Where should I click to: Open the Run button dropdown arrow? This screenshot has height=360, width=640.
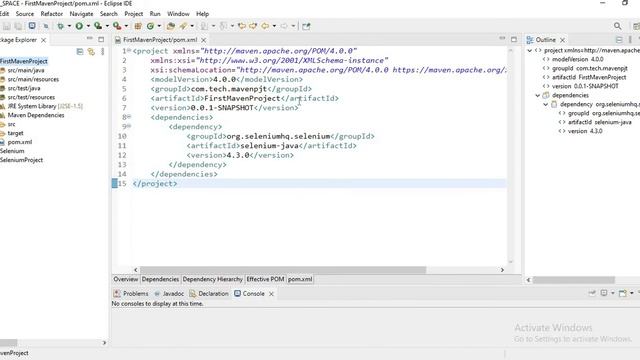88,26
